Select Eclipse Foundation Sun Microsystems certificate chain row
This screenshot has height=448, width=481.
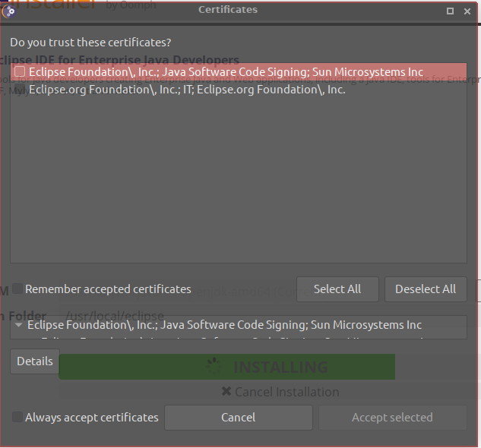point(239,325)
